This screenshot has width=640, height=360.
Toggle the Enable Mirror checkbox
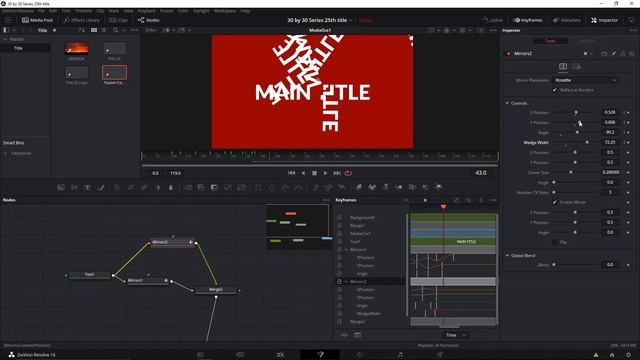point(555,202)
